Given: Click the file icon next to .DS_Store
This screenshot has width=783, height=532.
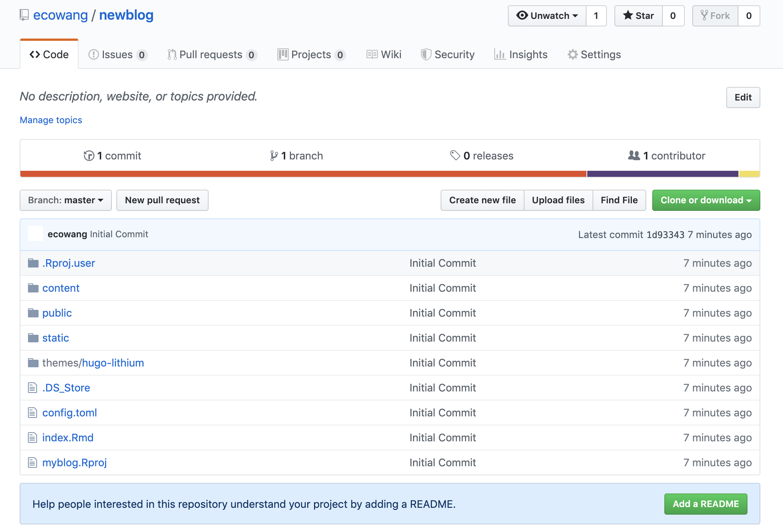Looking at the screenshot, I should [x=32, y=388].
